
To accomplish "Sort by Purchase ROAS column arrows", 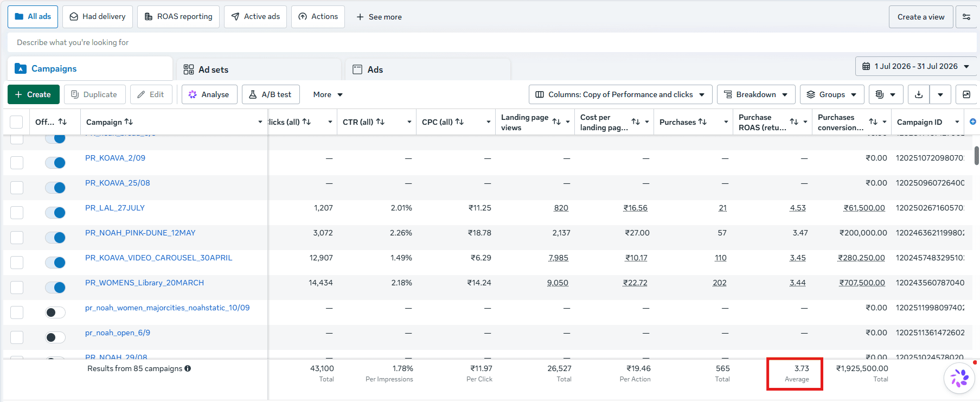I will (x=794, y=122).
